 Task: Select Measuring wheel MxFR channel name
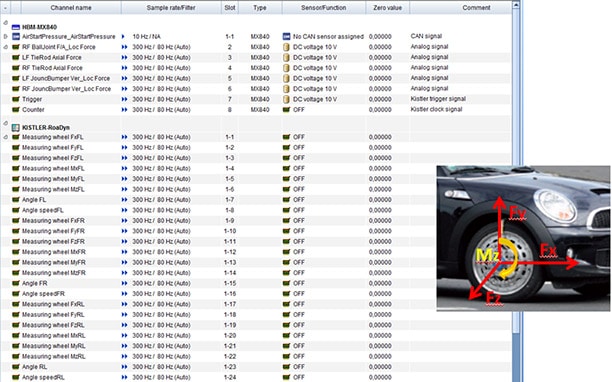tap(54, 252)
